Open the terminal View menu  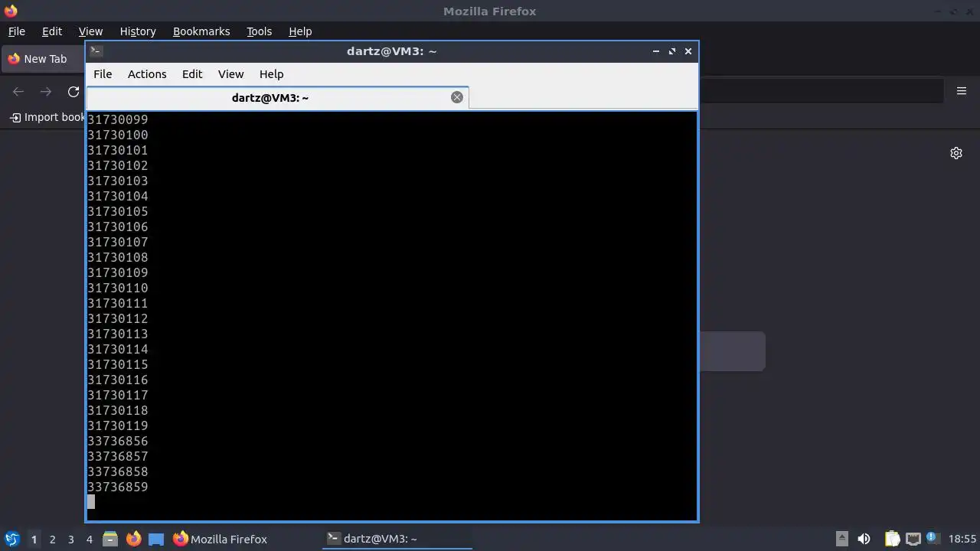click(x=230, y=74)
